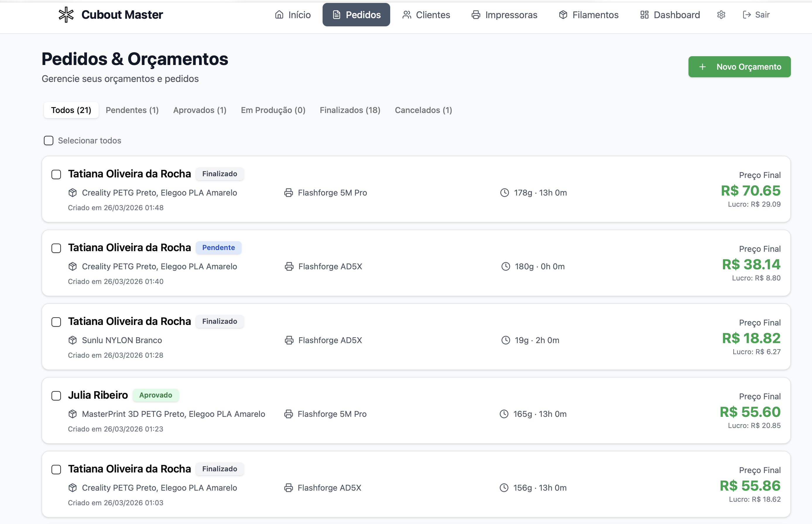Click the home icon beside Início
Viewport: 812px width, 524px height.
tap(279, 15)
